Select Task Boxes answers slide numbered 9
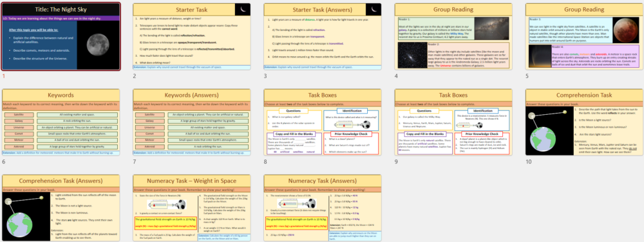 pos(453,122)
